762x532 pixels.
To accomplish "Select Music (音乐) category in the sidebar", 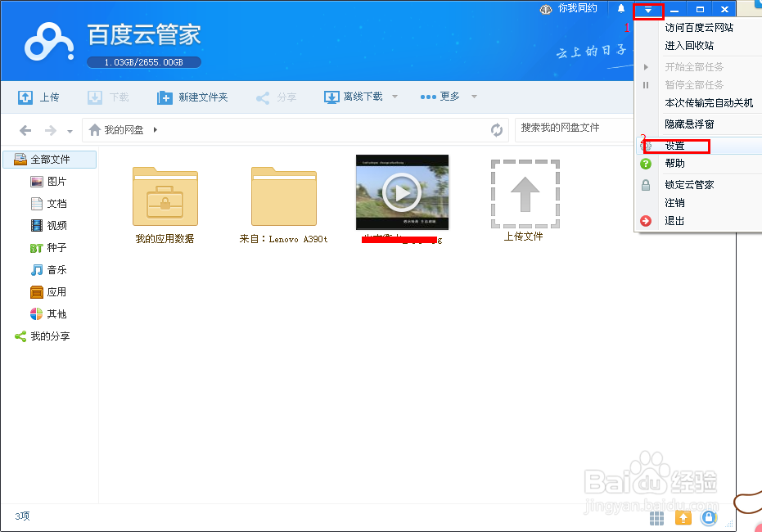I will [x=48, y=269].
